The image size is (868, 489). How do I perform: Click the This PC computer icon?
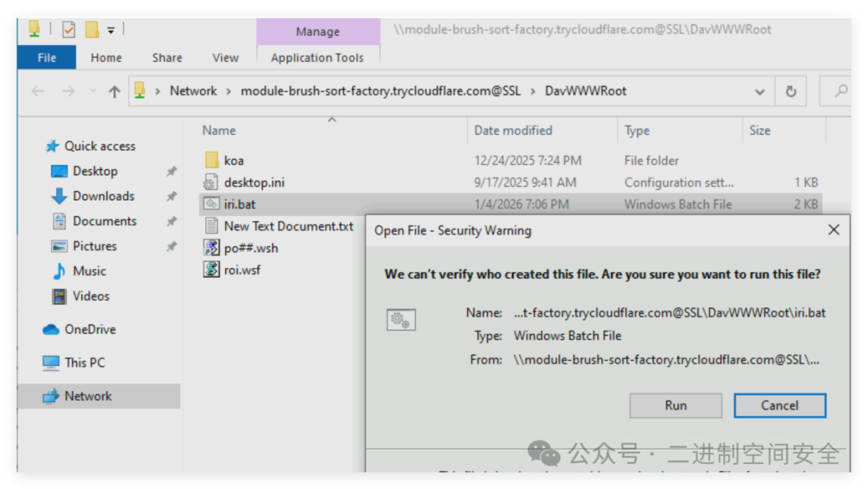click(x=51, y=363)
